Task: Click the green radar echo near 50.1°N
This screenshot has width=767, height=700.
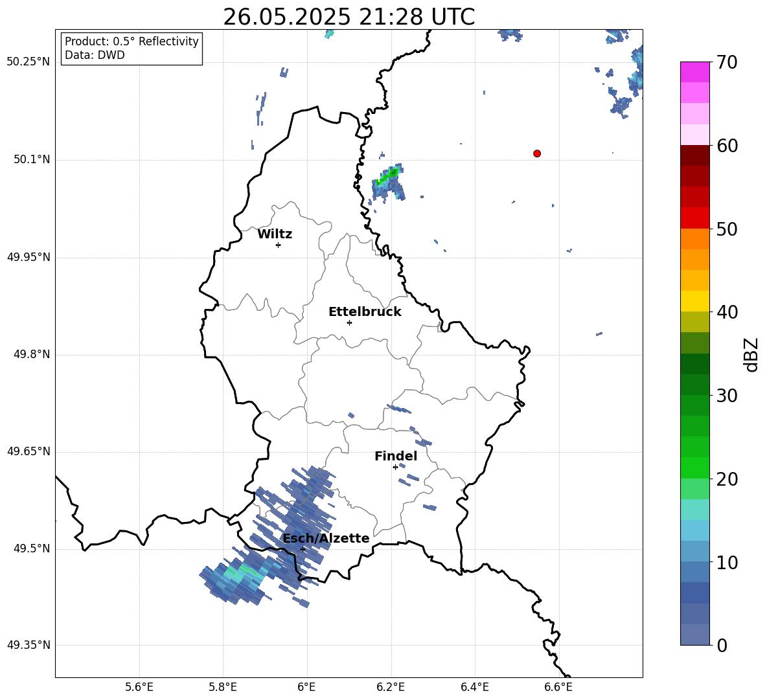Action: click(389, 182)
